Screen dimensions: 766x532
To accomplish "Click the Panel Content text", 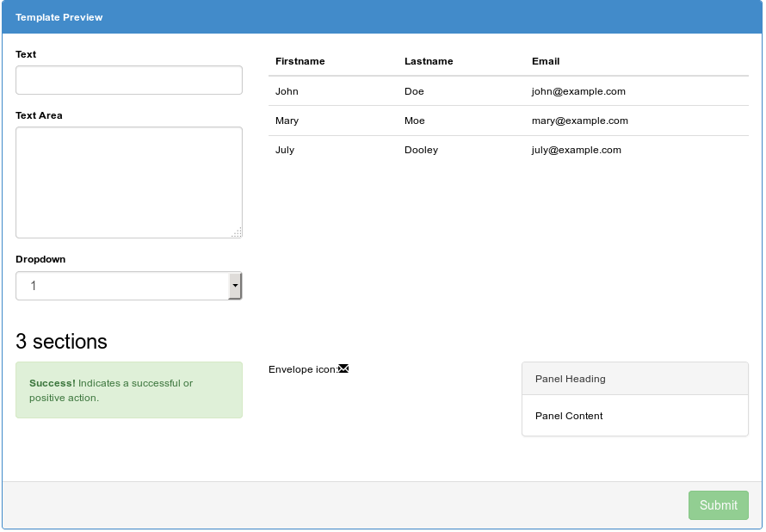I will (x=568, y=416).
